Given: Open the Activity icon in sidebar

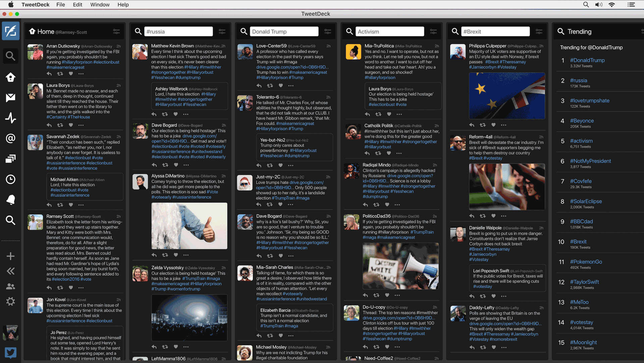Looking at the screenshot, I should tap(10, 118).
